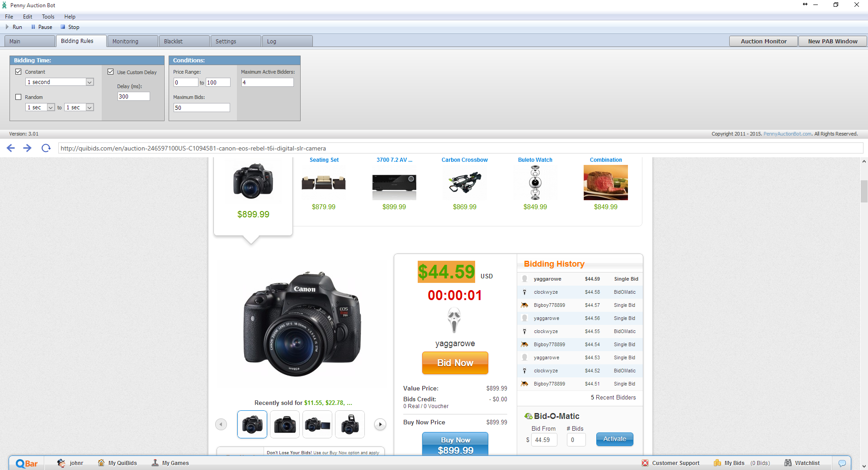Open the Seating Set auction link
The image size is (868, 470).
click(x=324, y=160)
